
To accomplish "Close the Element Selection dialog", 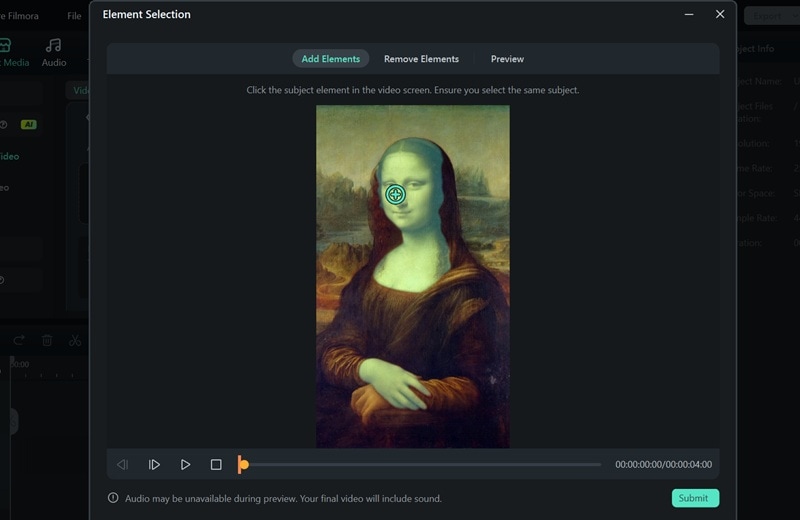I will (720, 14).
